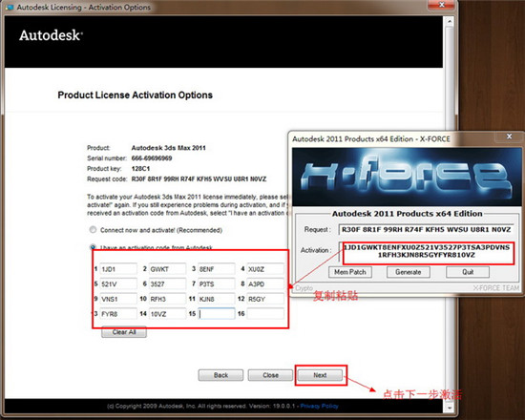Select 'Connect now and activate' radio option

pos(93,230)
